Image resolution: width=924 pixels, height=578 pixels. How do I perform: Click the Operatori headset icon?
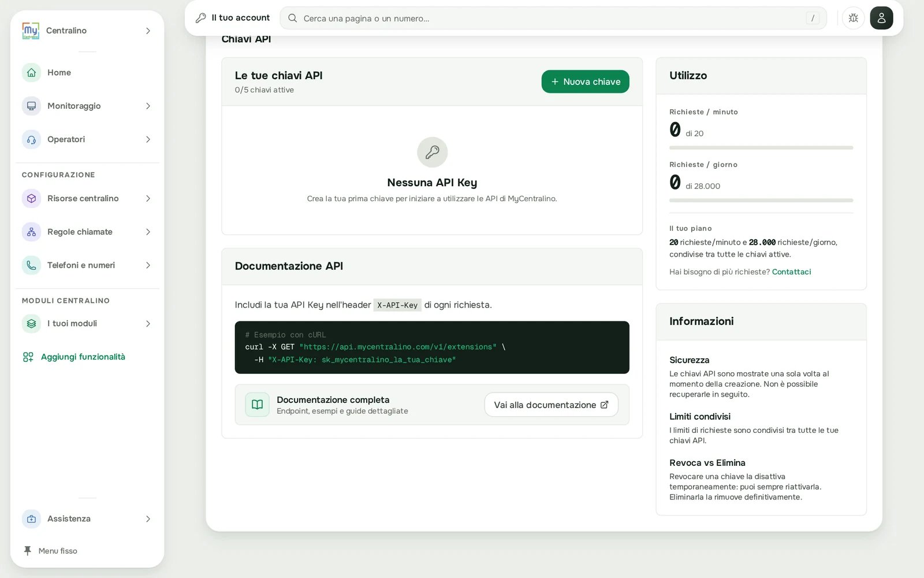coord(31,140)
